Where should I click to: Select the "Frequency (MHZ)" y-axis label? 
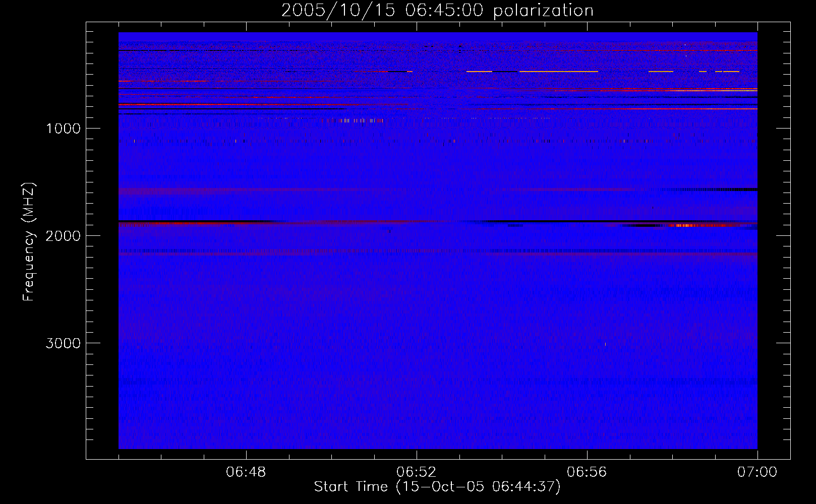[x=29, y=242]
